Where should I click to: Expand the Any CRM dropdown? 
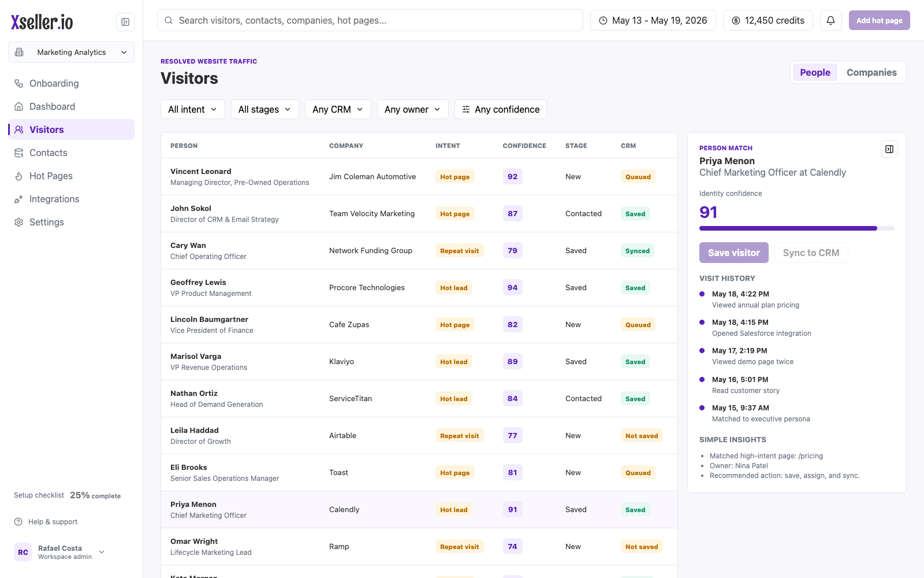click(338, 109)
